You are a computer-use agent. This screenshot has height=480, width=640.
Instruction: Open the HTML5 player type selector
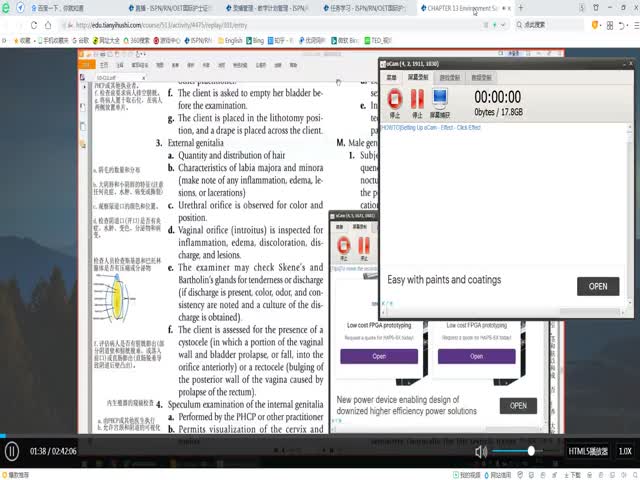click(587, 451)
